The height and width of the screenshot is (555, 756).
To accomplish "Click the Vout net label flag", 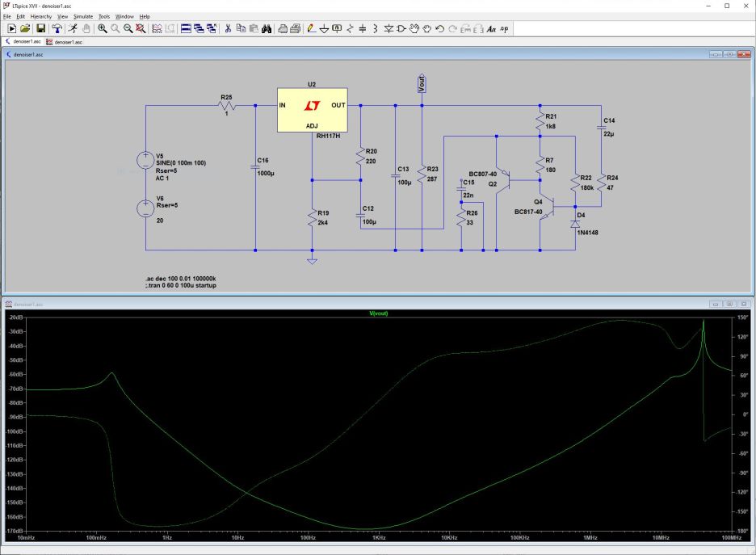I will [422, 83].
